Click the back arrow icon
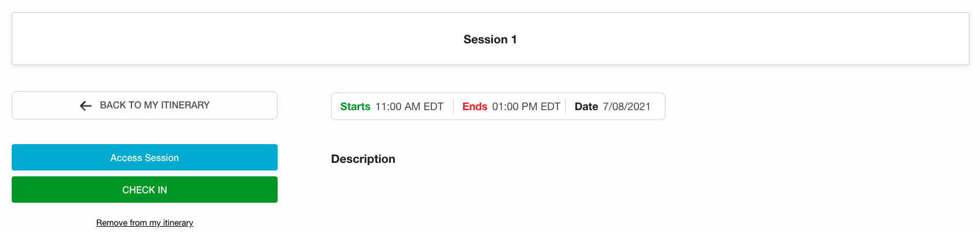Screen dimensions: 980x232 (x=86, y=105)
